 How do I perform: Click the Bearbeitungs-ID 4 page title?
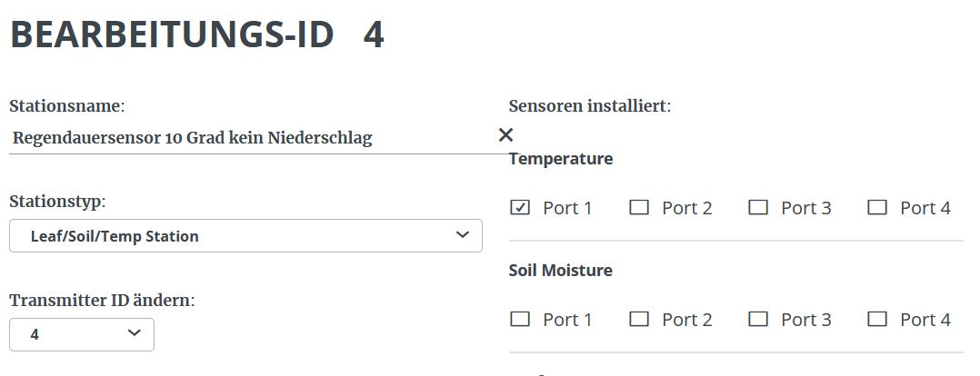(196, 35)
